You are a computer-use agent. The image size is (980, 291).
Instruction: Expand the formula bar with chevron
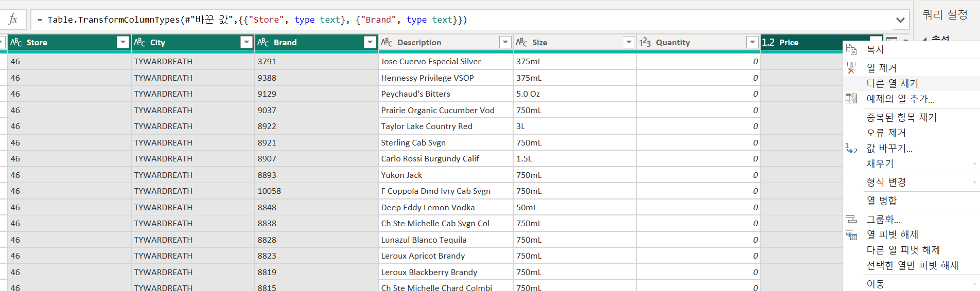900,20
